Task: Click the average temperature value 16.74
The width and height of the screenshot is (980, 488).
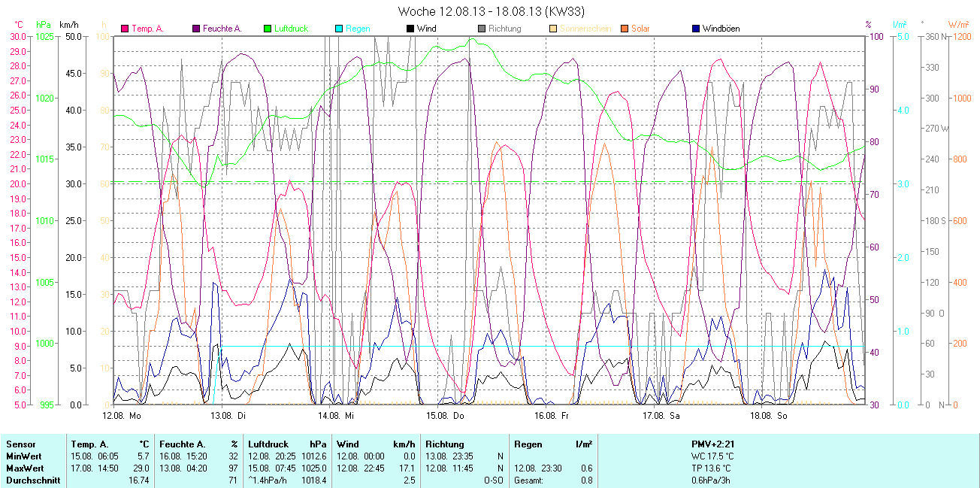Action: 139,480
